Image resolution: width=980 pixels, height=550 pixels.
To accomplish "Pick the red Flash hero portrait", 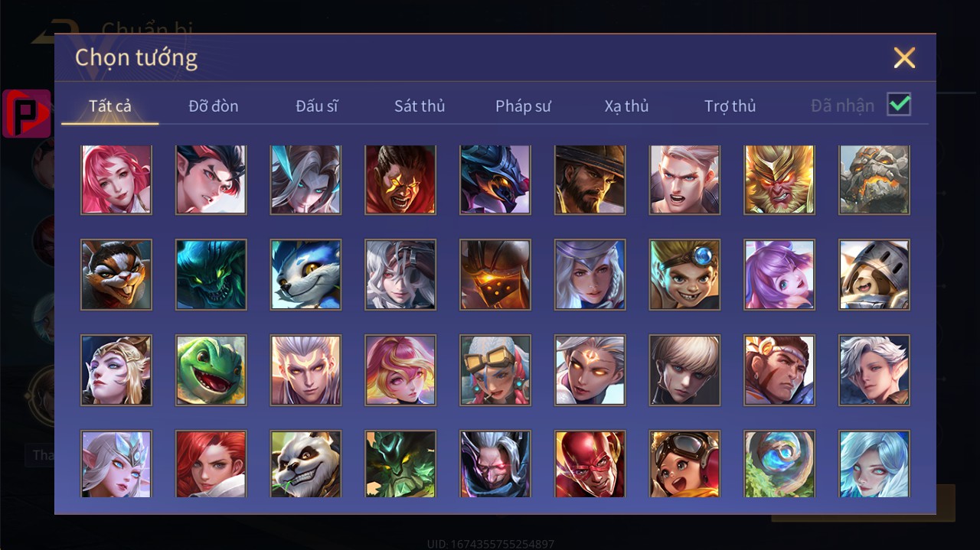I will pyautogui.click(x=590, y=464).
